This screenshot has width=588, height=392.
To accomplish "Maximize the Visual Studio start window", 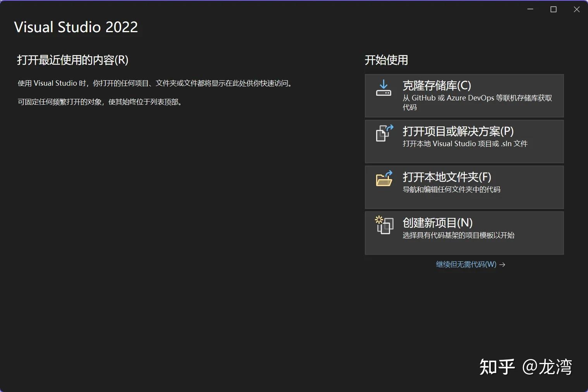I will click(x=554, y=9).
